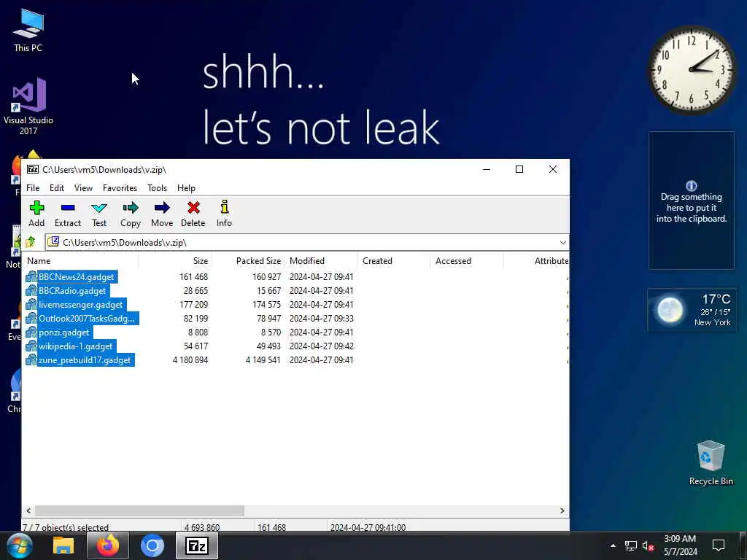The height and width of the screenshot is (560, 747).
Task: Open the File menu
Action: 33,188
